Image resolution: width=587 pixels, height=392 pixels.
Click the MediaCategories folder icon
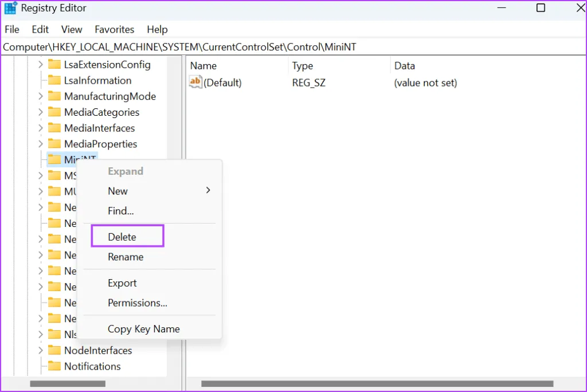tap(54, 112)
